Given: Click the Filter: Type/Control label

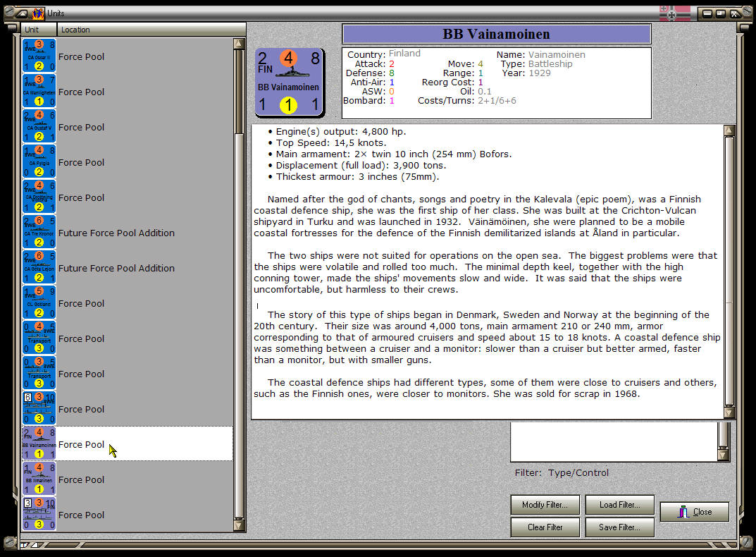Looking at the screenshot, I should tap(562, 472).
